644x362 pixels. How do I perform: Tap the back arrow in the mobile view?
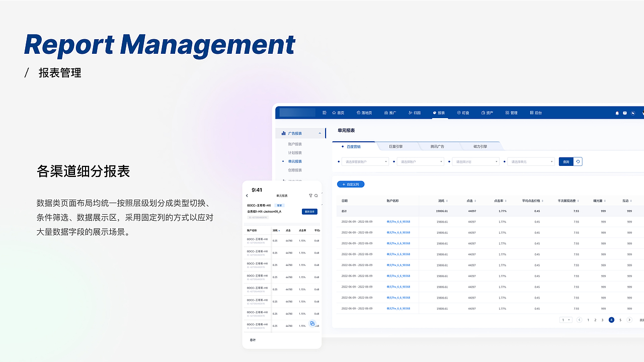pyautogui.click(x=247, y=196)
